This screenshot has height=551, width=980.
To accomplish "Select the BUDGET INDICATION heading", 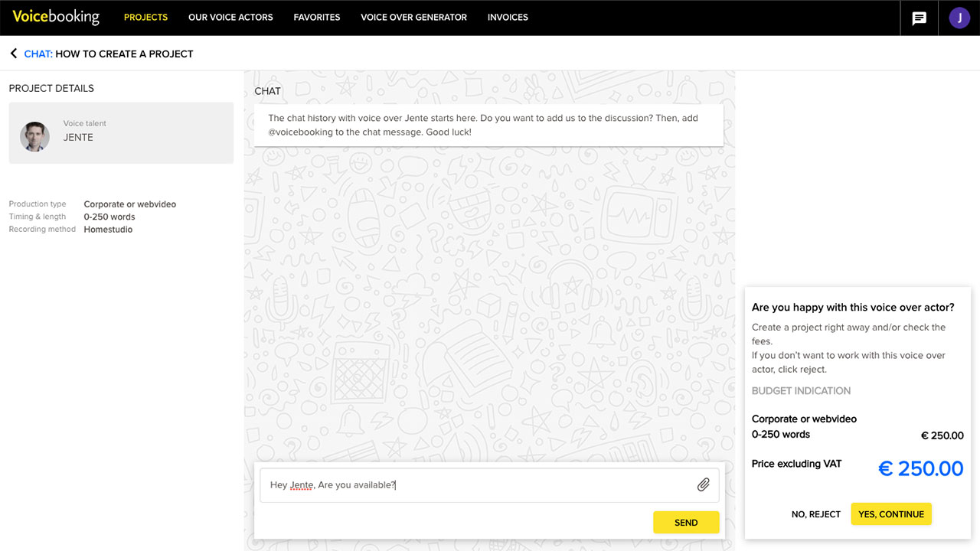I will (801, 390).
